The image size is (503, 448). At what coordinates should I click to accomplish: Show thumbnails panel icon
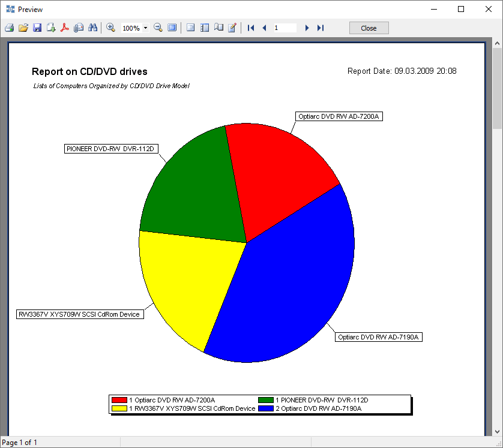point(204,28)
